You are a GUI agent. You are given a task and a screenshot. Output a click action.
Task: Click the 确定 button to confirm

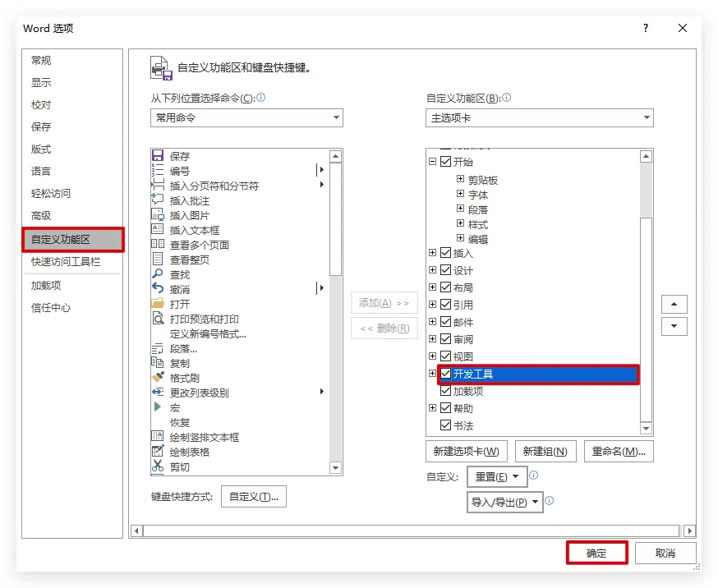[x=596, y=554]
